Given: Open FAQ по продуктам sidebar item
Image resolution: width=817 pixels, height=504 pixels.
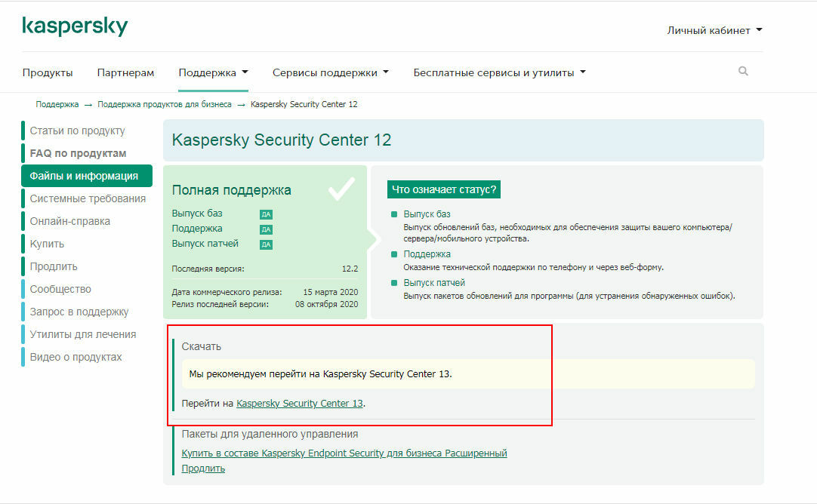Looking at the screenshot, I should [x=78, y=153].
